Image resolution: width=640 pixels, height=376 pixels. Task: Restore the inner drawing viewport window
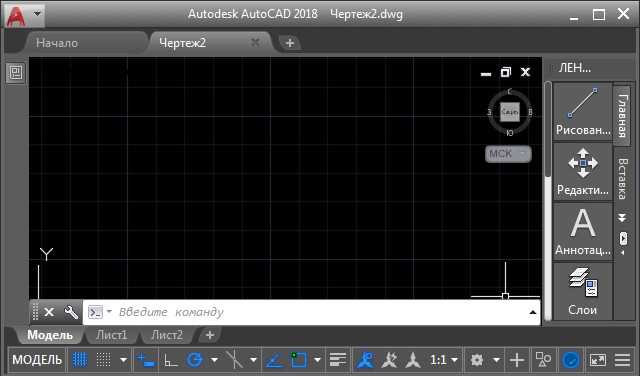point(505,72)
